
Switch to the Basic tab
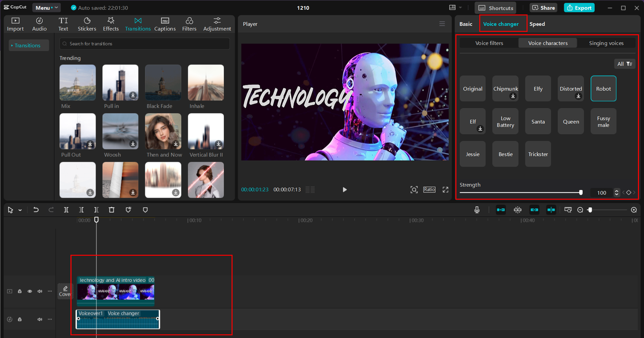pyautogui.click(x=466, y=24)
